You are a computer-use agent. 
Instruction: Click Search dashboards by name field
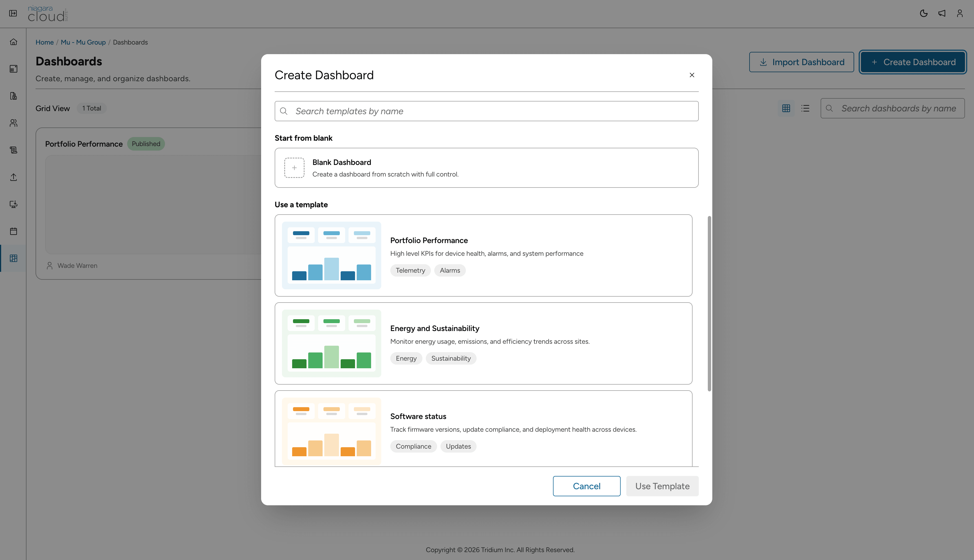coord(893,109)
